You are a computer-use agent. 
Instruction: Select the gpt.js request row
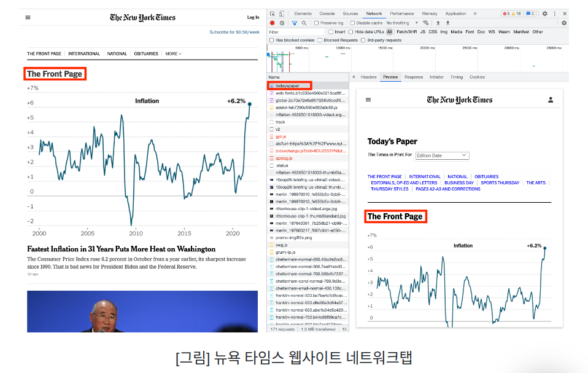point(308,136)
